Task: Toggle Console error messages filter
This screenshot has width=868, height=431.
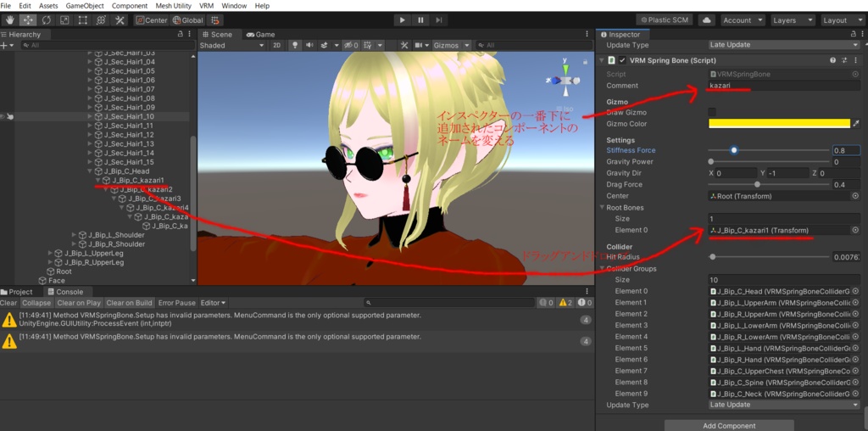Action: click(586, 303)
